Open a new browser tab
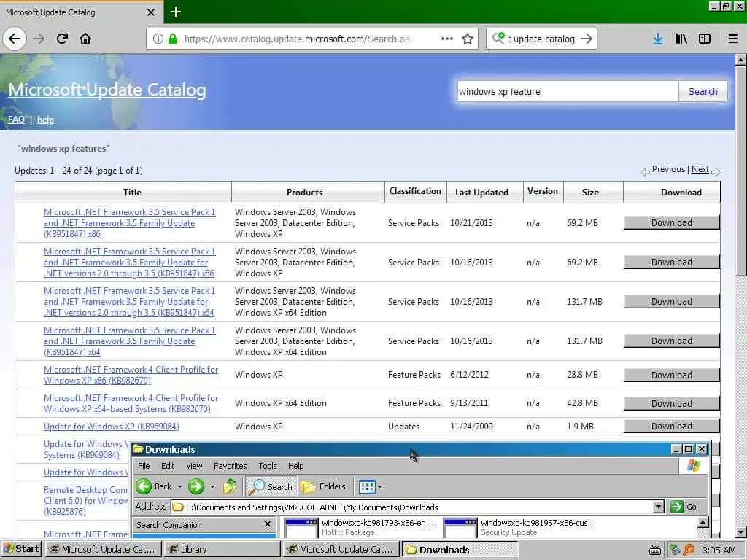Image resolution: width=747 pixels, height=560 pixels. pos(175,12)
